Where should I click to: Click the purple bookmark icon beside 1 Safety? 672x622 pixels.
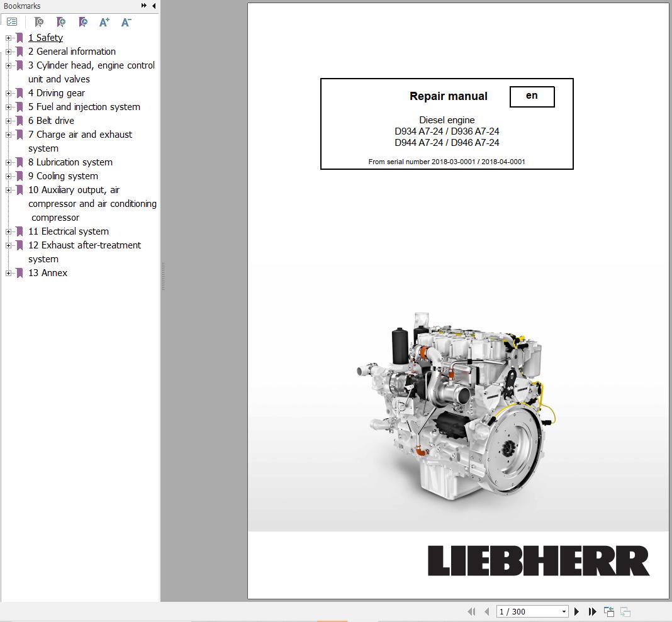coord(20,38)
